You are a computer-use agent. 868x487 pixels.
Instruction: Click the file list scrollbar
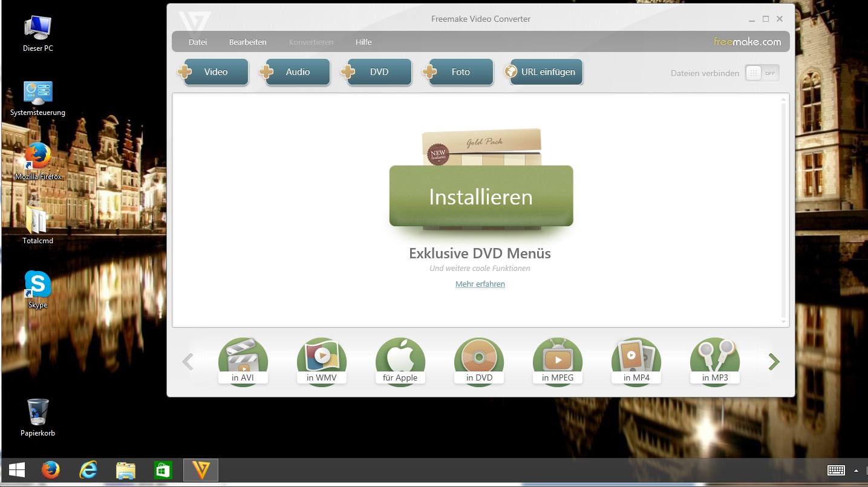pos(784,210)
